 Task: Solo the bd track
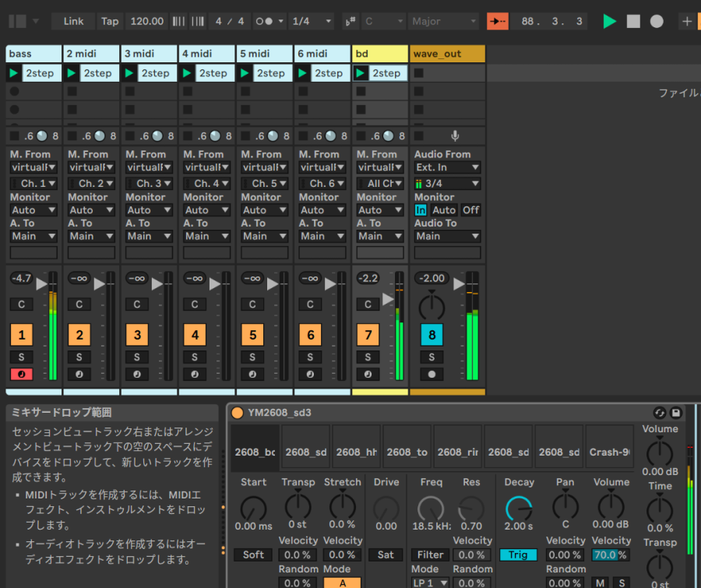[368, 357]
